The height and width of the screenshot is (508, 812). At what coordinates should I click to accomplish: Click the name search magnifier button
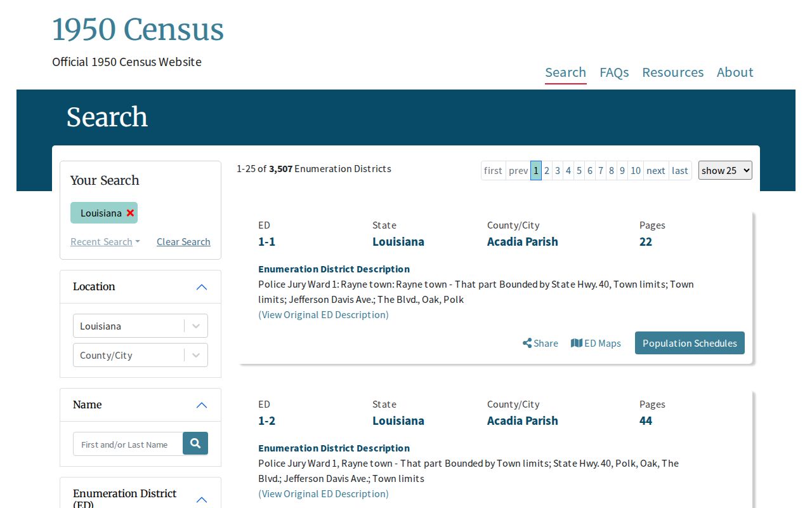[x=195, y=443]
